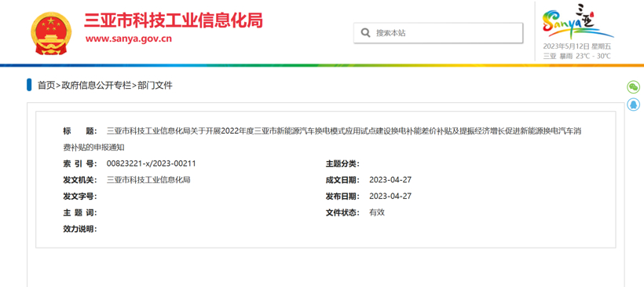644x287 pixels.
Task: Click the 成文日期 value 2023-04-27
Action: (x=390, y=180)
